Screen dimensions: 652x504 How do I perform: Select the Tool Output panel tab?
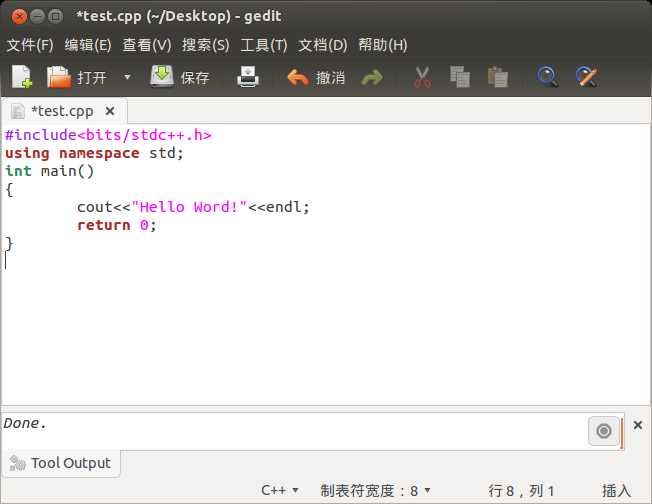[62, 463]
